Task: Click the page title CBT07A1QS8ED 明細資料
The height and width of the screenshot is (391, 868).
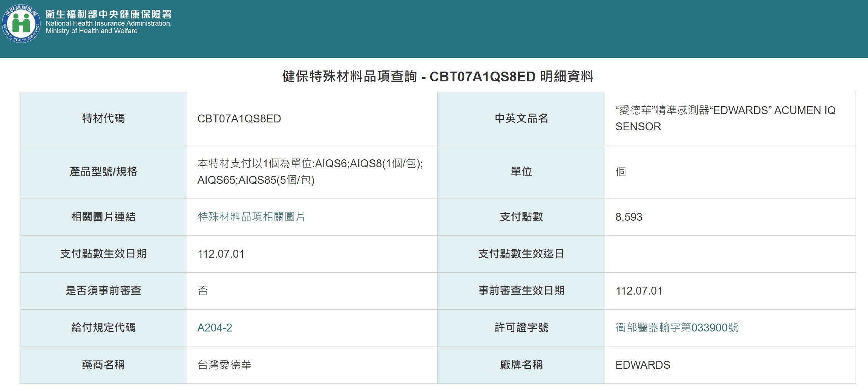Action: point(437,76)
